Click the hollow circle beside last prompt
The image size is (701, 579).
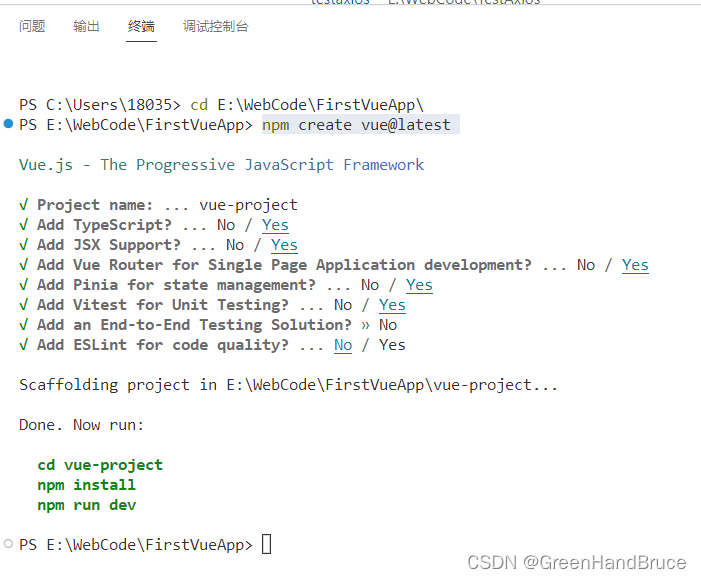coord(8,544)
